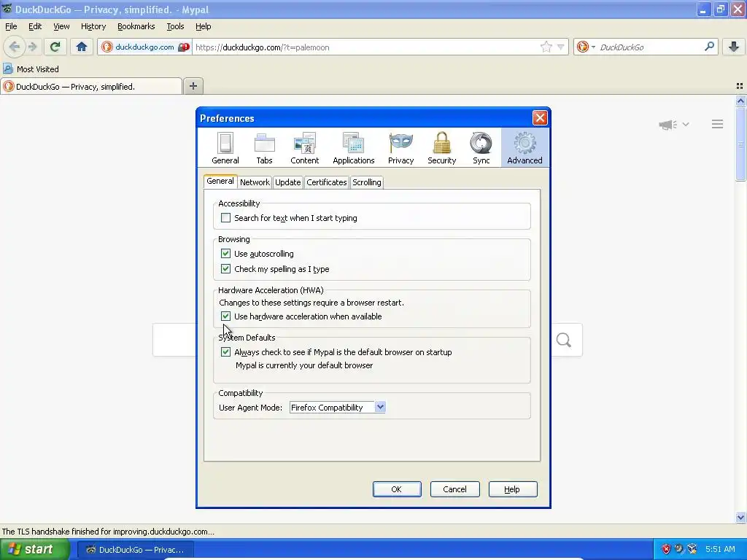Toggle Check my spelling as I type
This screenshot has width=747, height=560.
225,268
